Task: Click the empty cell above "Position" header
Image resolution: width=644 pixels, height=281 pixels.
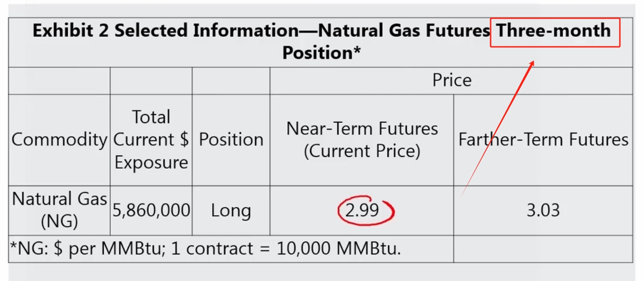Action: click(231, 81)
